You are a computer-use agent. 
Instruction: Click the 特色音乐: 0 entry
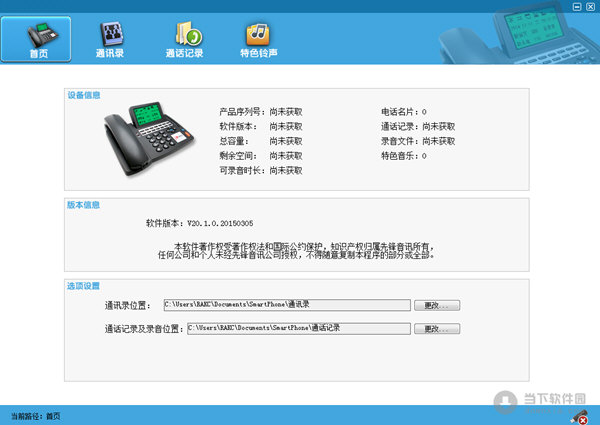pyautogui.click(x=404, y=156)
